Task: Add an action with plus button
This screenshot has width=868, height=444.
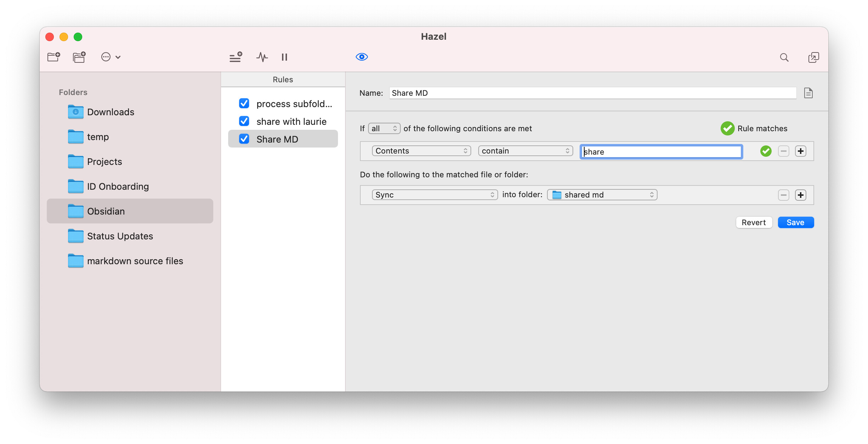Action: coord(801,195)
